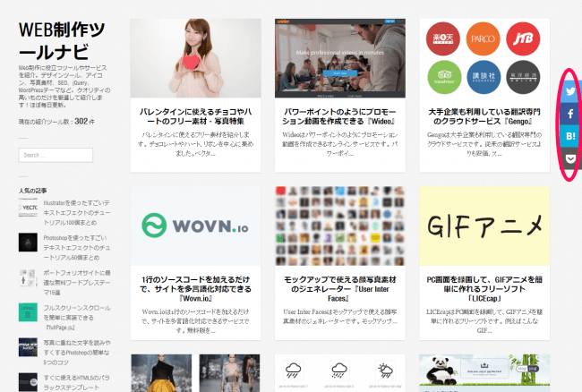The image size is (582, 392).
Task: Open the Gengo company logos thumbnail
Action: coord(484,58)
